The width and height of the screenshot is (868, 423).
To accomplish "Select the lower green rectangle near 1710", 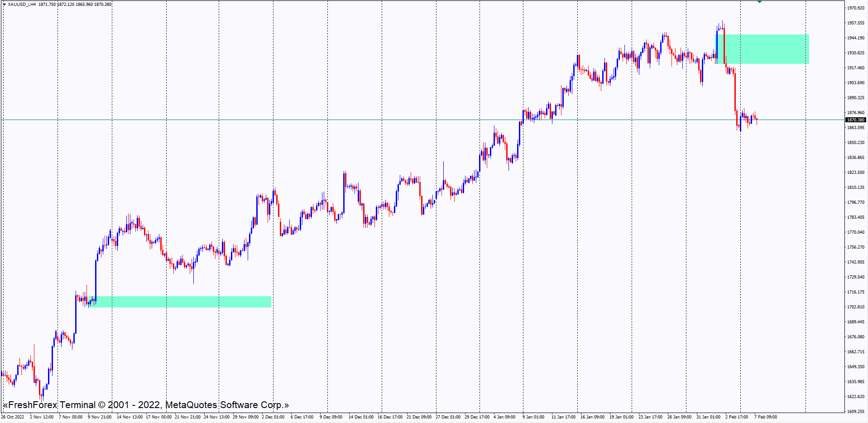I will tap(181, 302).
